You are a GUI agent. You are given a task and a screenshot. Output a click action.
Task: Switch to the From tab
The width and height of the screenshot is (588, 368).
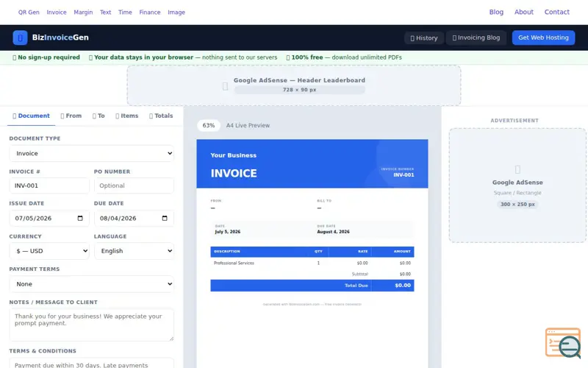(x=71, y=116)
